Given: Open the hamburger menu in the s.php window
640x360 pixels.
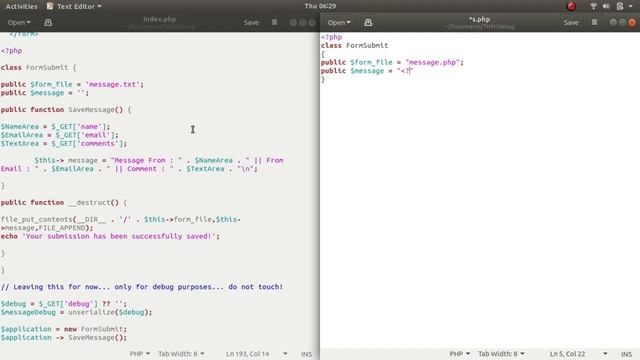Looking at the screenshot, I should pyautogui.click(x=594, y=22).
